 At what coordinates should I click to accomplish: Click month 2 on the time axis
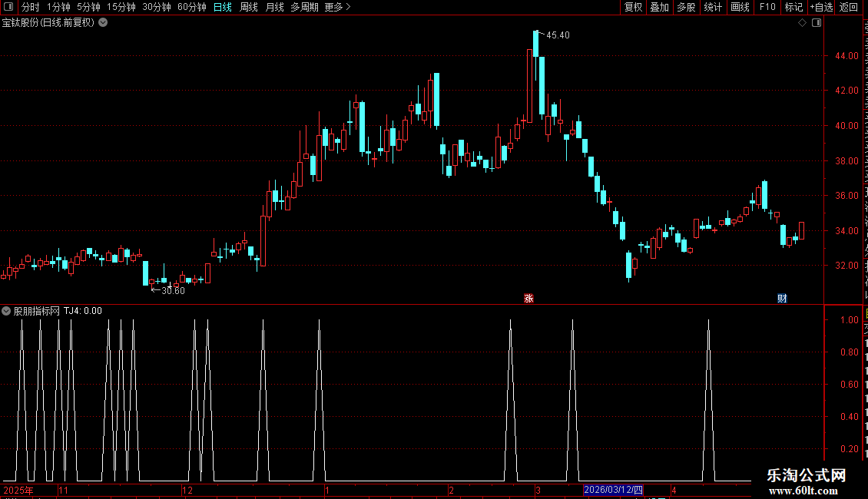tap(451, 490)
